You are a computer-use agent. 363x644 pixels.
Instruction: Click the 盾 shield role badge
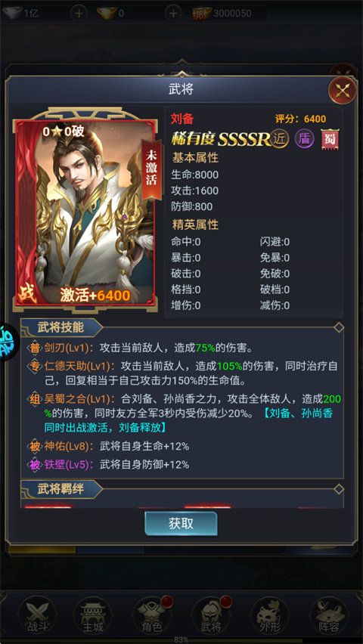pyautogui.click(x=305, y=140)
